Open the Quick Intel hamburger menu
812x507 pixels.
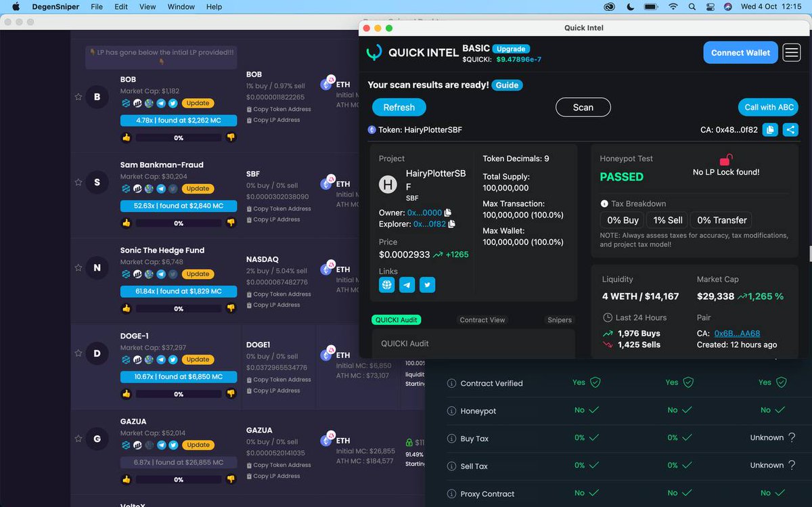[792, 53]
